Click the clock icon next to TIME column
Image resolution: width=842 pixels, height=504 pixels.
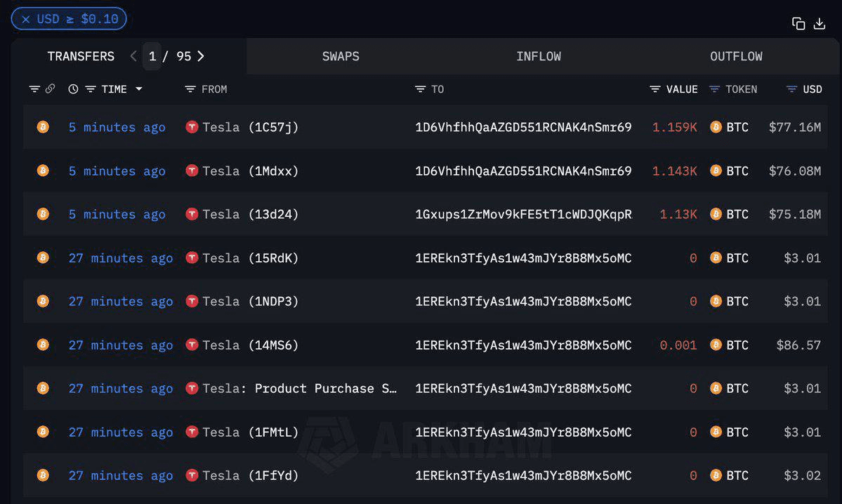72,88
